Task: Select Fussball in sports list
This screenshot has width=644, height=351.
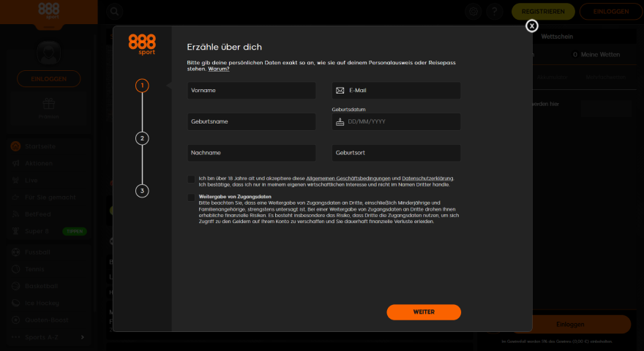Action: coord(37,252)
